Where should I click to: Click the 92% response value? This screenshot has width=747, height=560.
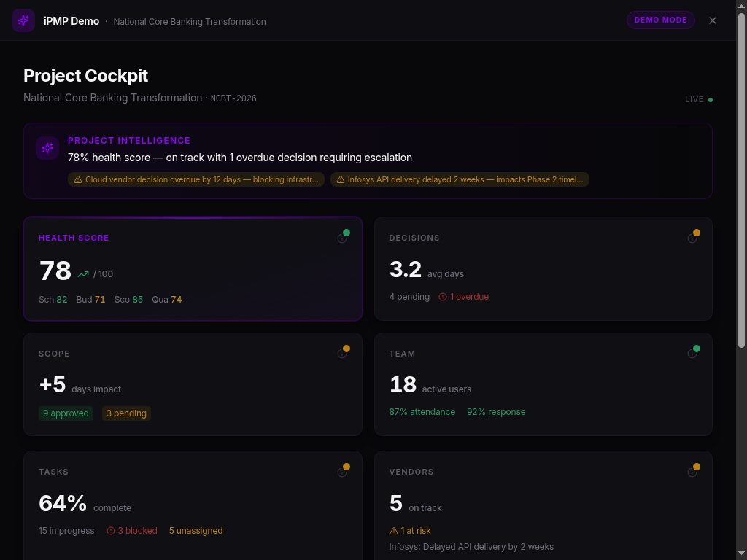click(x=496, y=412)
